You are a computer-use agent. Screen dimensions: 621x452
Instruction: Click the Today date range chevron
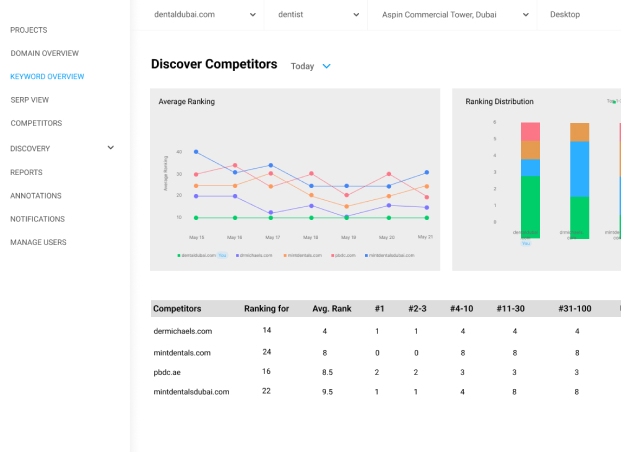(x=326, y=66)
